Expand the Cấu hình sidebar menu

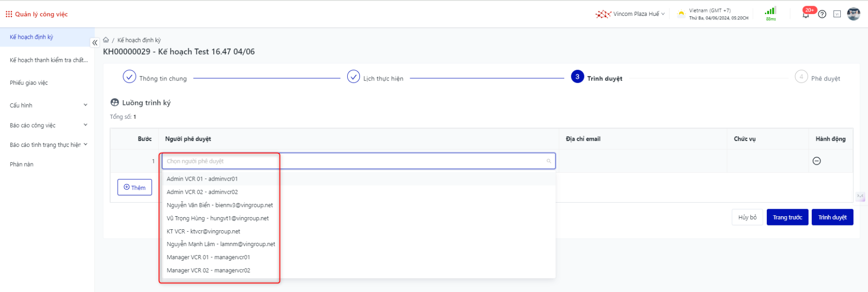tap(85, 105)
